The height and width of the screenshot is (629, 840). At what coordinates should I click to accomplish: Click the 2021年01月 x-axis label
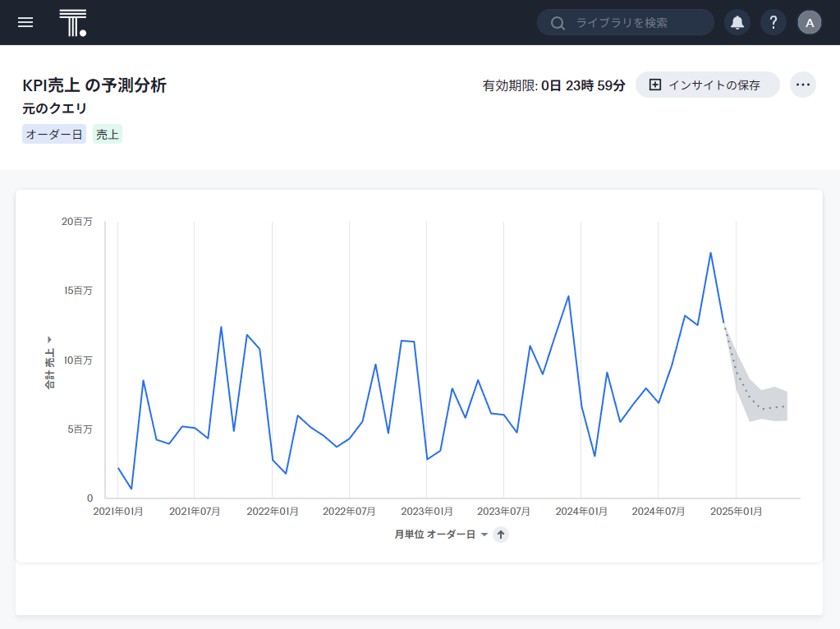tap(118, 512)
